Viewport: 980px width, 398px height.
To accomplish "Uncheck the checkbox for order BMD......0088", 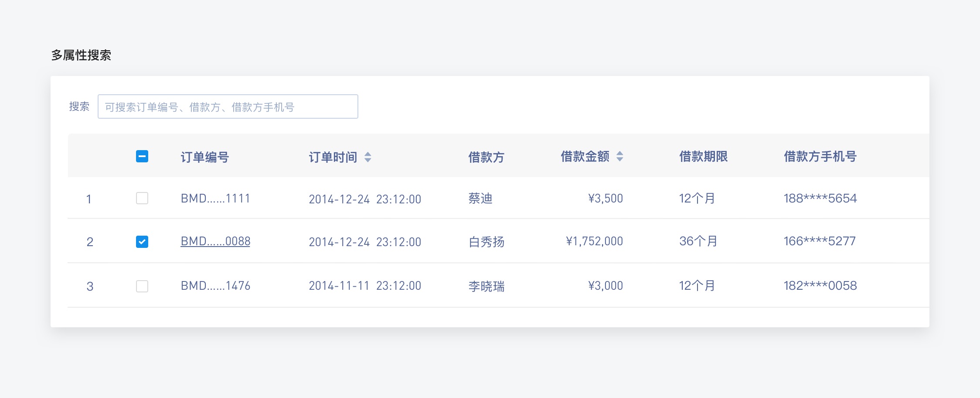I will [x=142, y=241].
